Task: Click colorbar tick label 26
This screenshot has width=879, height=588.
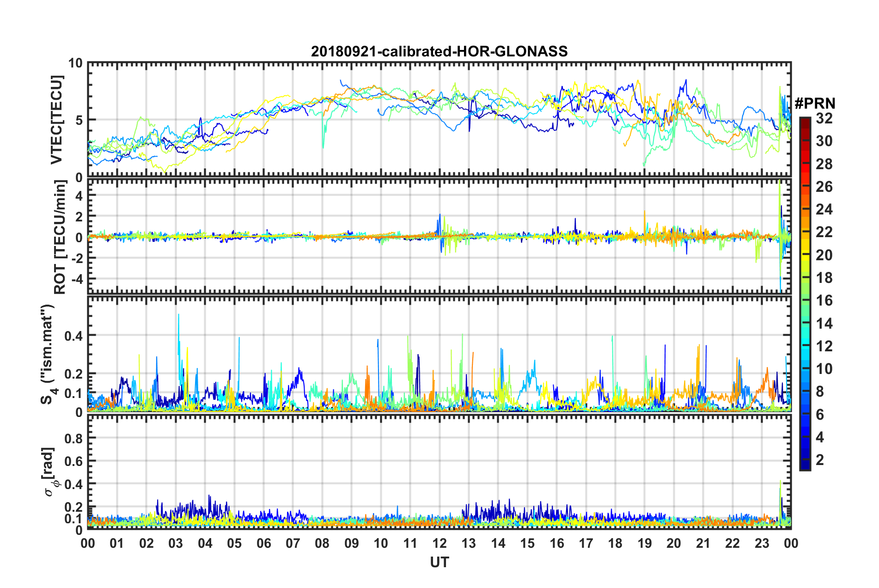Action: pyautogui.click(x=824, y=187)
